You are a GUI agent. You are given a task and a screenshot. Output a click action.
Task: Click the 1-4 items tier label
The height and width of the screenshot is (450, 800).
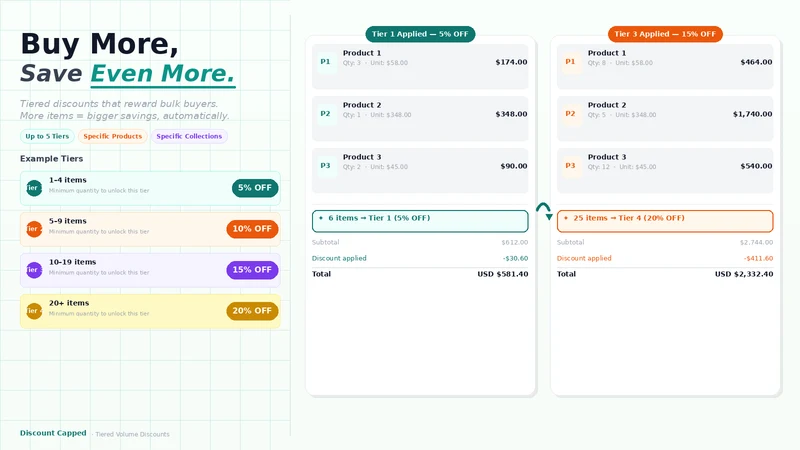tap(68, 180)
